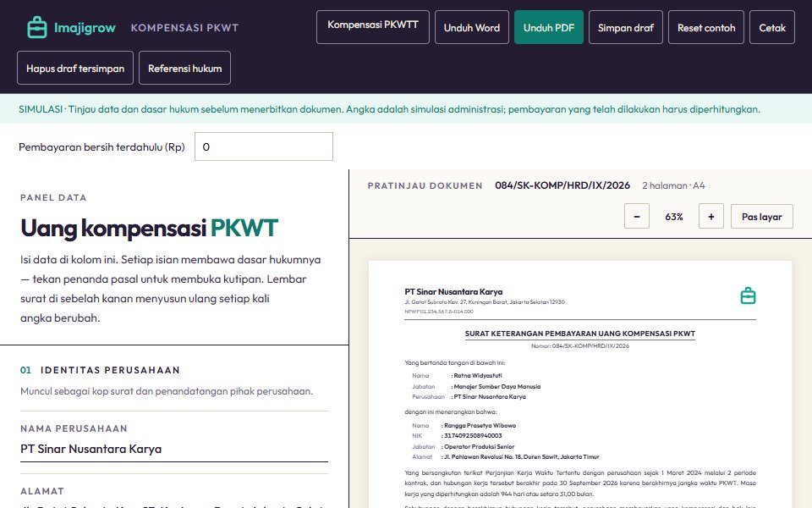This screenshot has width=812, height=508.
Task: Click the PANEL DATA label
Action: pyautogui.click(x=53, y=197)
